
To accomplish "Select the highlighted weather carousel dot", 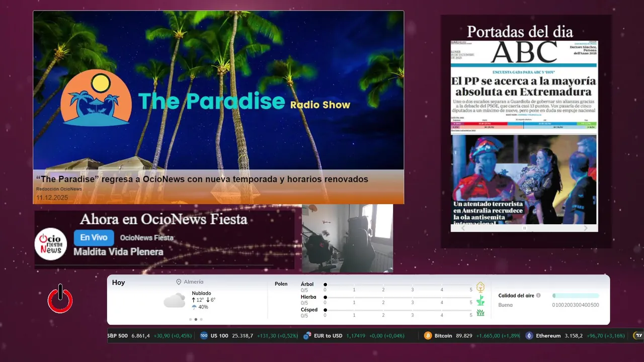I will (x=196, y=319).
